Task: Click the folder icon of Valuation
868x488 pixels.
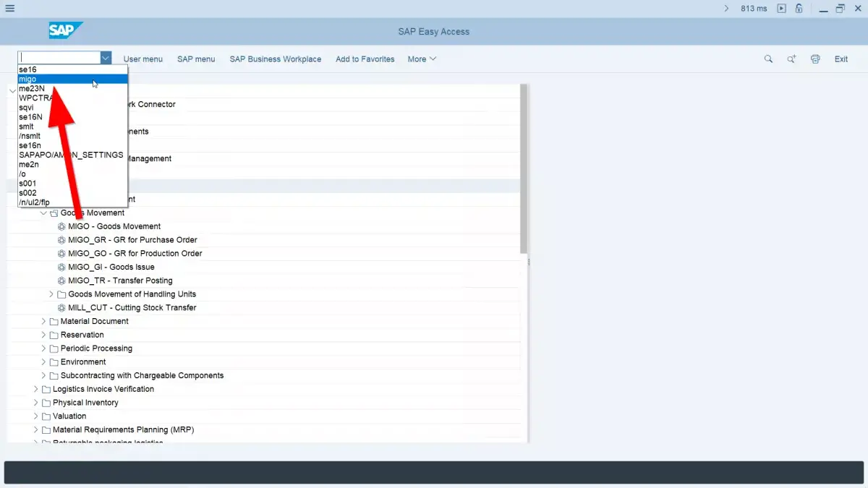Action: coord(46,416)
